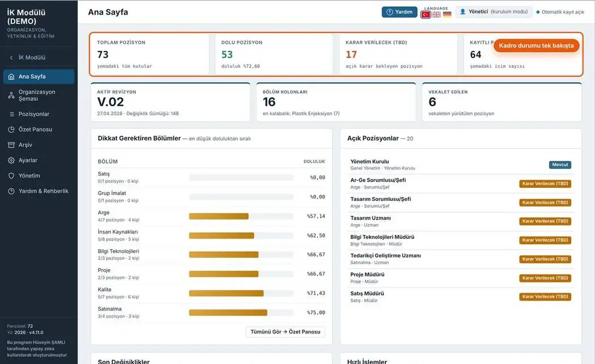Open the Arşiv archive box icon
595x364 pixels.
pyautogui.click(x=11, y=145)
